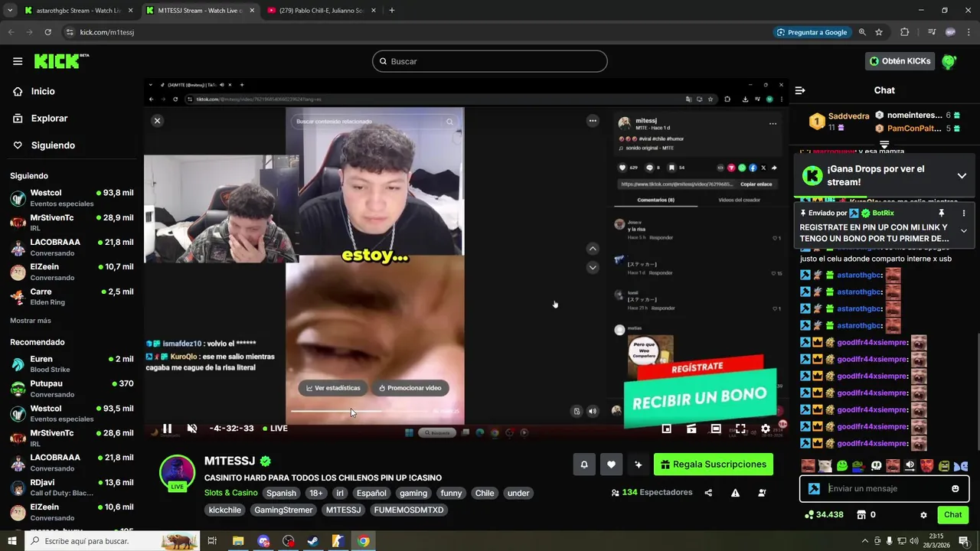Expand the pinned BotRix message
980x551 pixels.
(963, 230)
